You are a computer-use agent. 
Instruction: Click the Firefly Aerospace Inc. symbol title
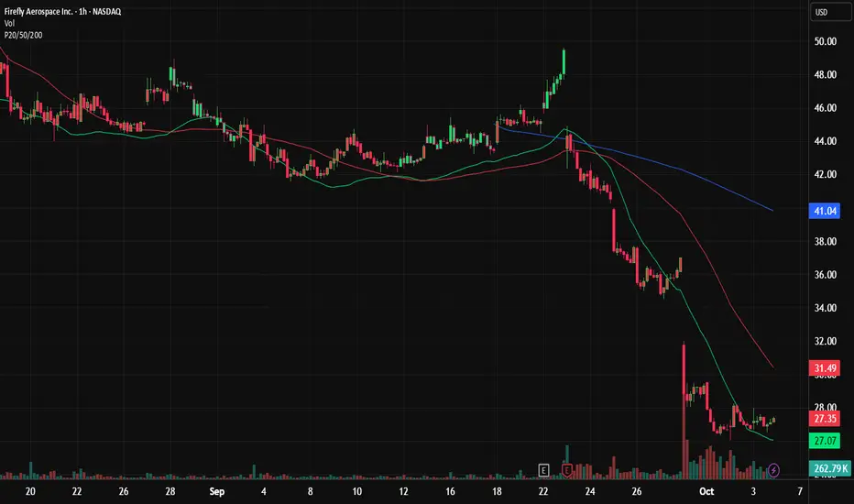(62, 11)
